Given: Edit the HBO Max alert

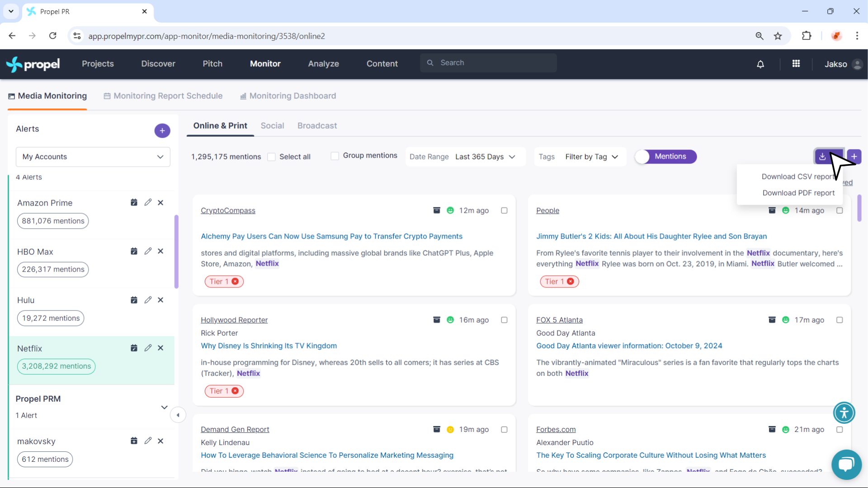Looking at the screenshot, I should click(148, 251).
